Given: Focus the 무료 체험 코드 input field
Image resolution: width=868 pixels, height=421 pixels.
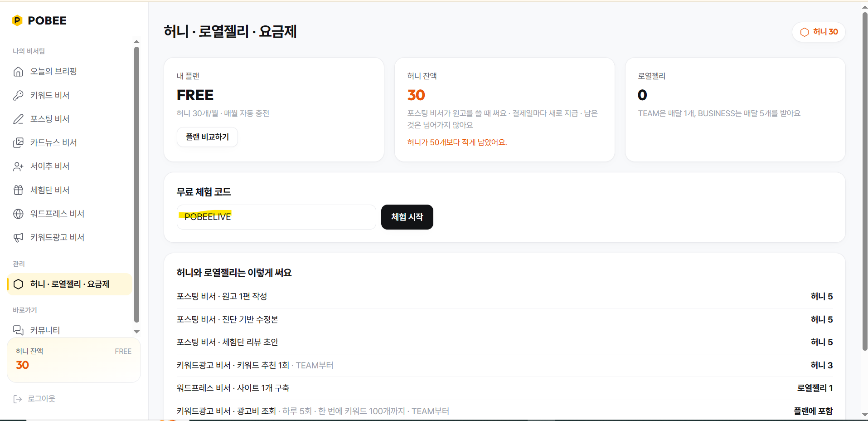Looking at the screenshot, I should coord(276,217).
